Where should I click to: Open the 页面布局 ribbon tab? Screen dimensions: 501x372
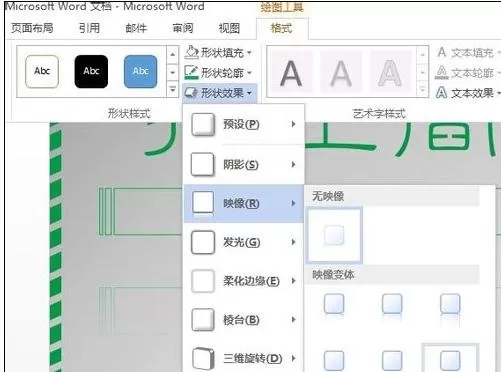pos(32,28)
